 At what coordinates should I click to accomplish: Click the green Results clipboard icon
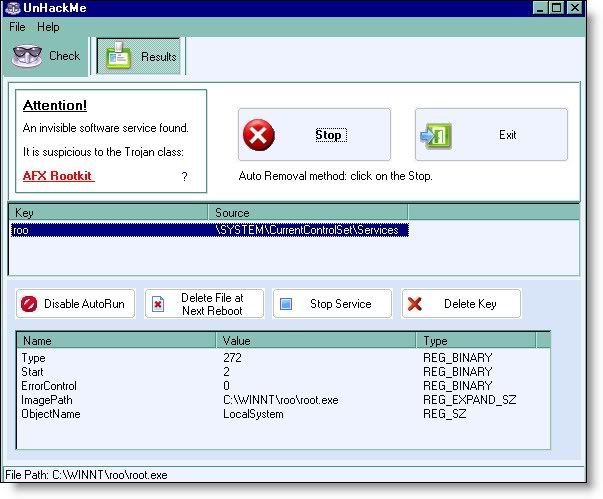click(x=118, y=56)
